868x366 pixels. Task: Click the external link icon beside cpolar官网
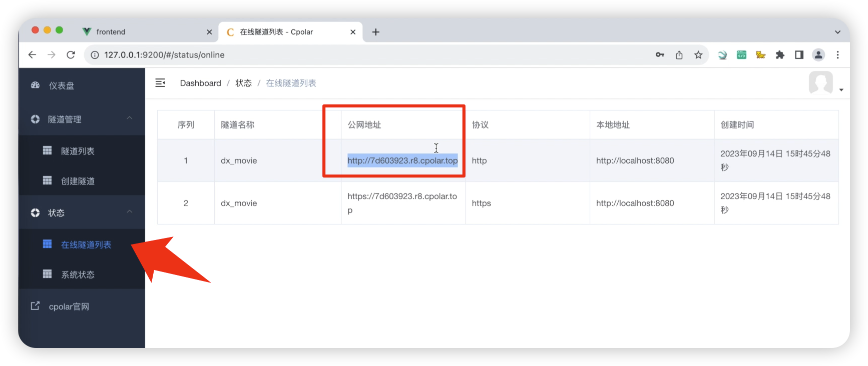35,305
